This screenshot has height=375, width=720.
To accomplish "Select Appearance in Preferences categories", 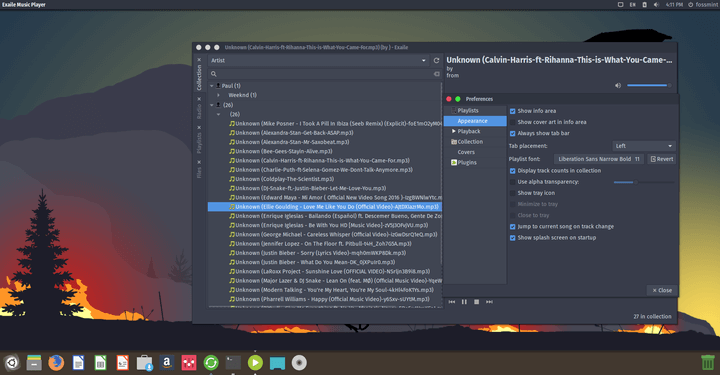I will pos(475,121).
